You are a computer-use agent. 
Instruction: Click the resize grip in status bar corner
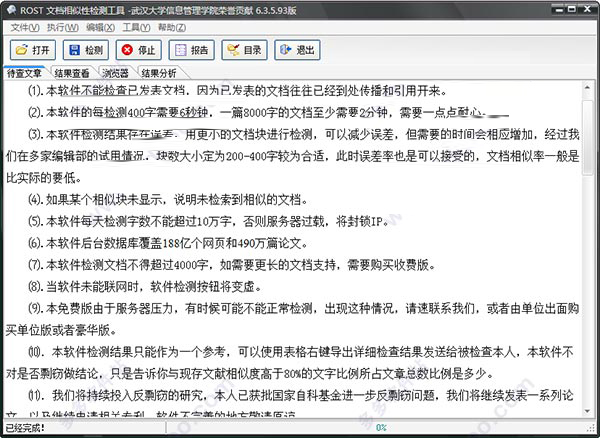click(591, 428)
